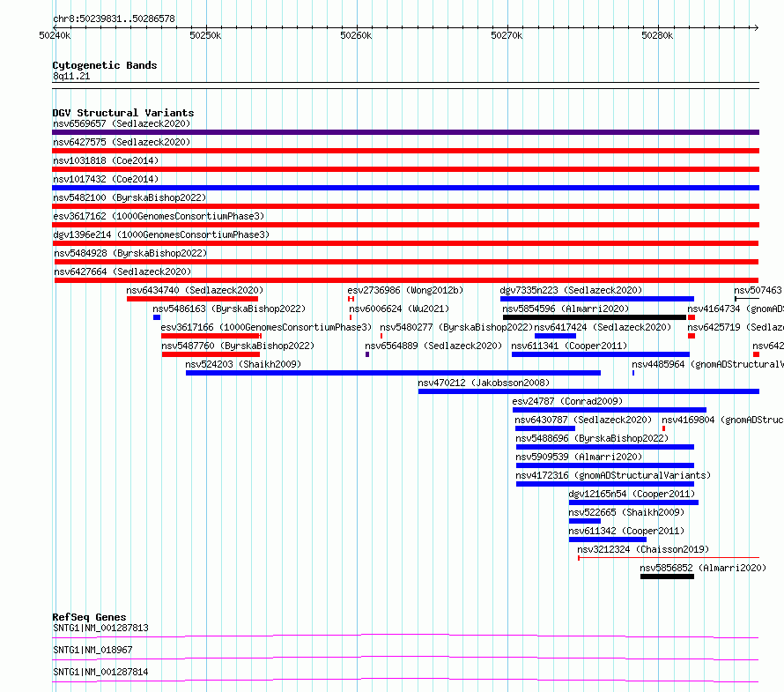
Task: Click nsv6417424 (Sedlazeck2020) label
Action: (603, 327)
